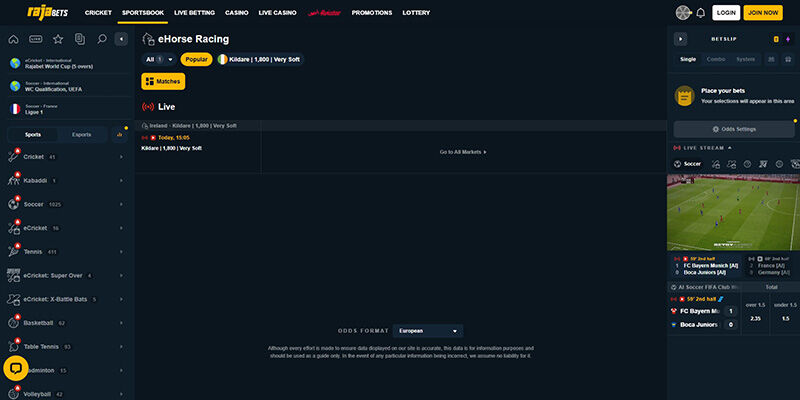Open the live chat support bubble
The height and width of the screenshot is (400, 800).
(x=16, y=368)
